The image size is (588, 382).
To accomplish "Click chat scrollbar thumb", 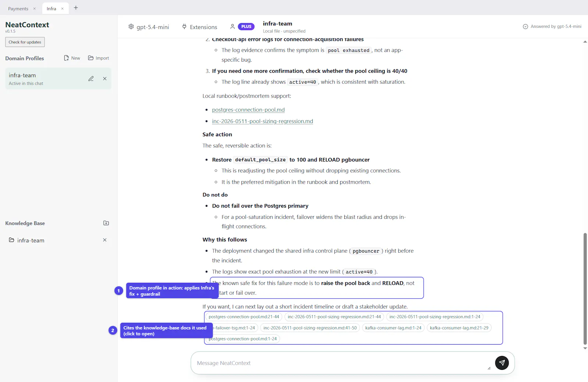I will [585, 289].
